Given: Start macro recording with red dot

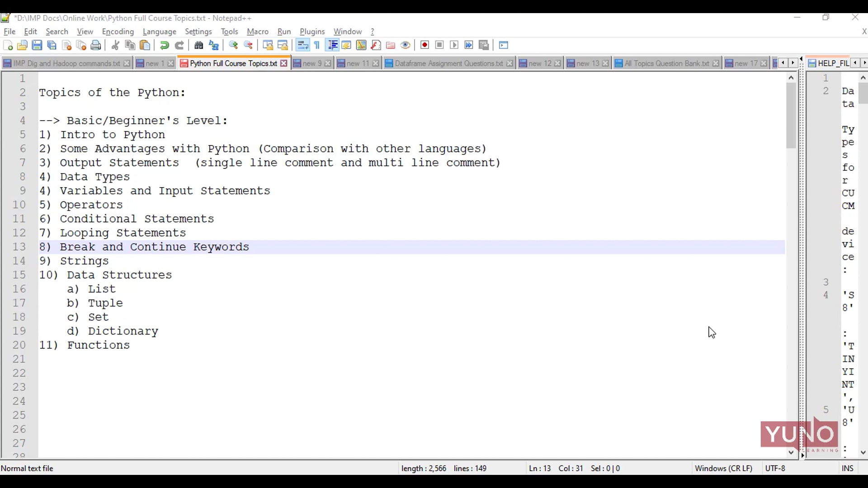Looking at the screenshot, I should click(x=425, y=45).
